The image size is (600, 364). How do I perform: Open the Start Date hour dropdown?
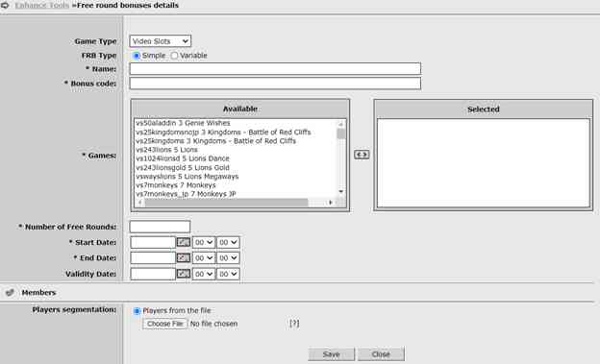(x=204, y=242)
